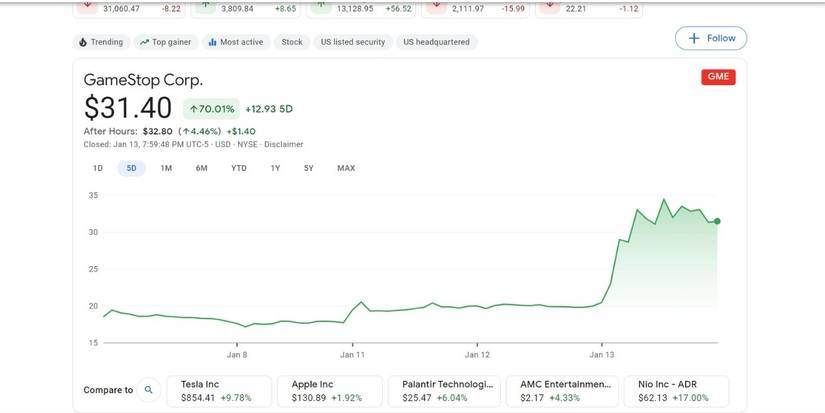The image size is (825, 413).
Task: Switch chart to 5Y range
Action: 308,168
